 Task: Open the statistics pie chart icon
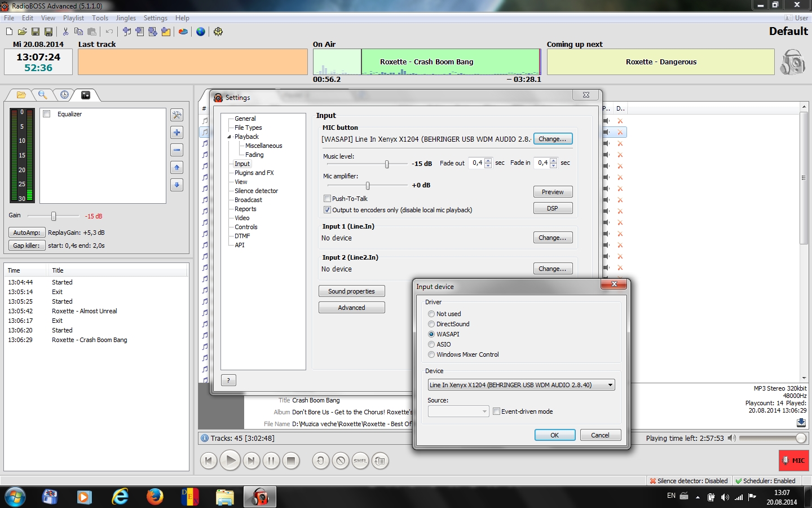point(183,32)
